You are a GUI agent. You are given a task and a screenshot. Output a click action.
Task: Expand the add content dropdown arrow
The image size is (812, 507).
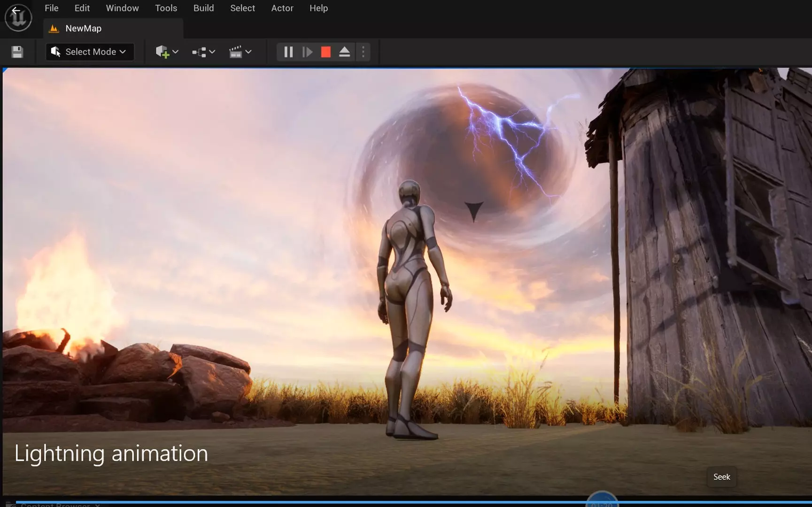tap(176, 52)
